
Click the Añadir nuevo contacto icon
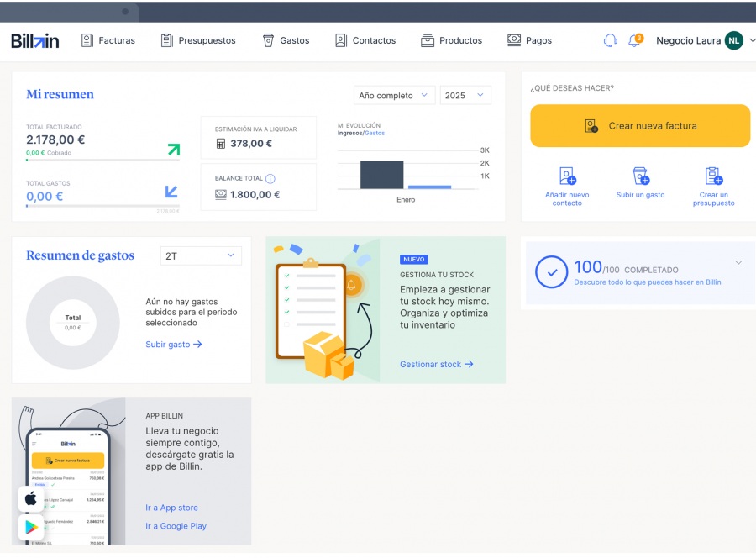(x=567, y=176)
